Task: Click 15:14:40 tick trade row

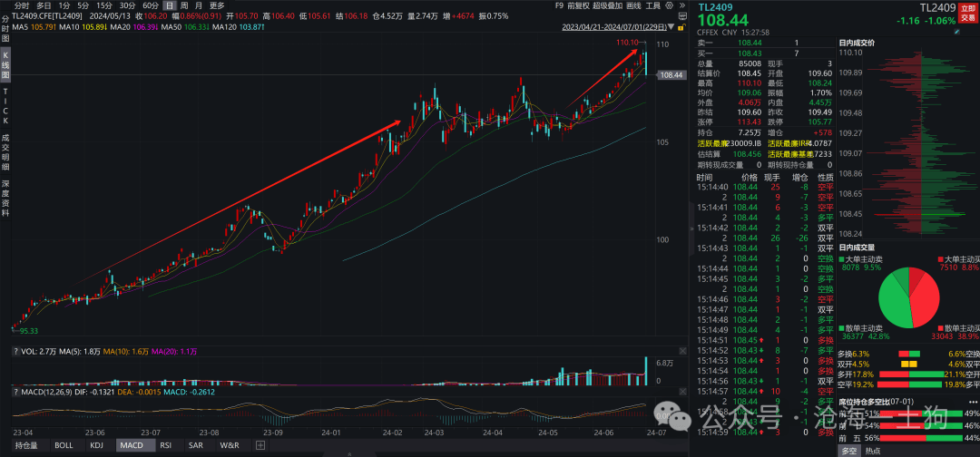Action: [763, 187]
